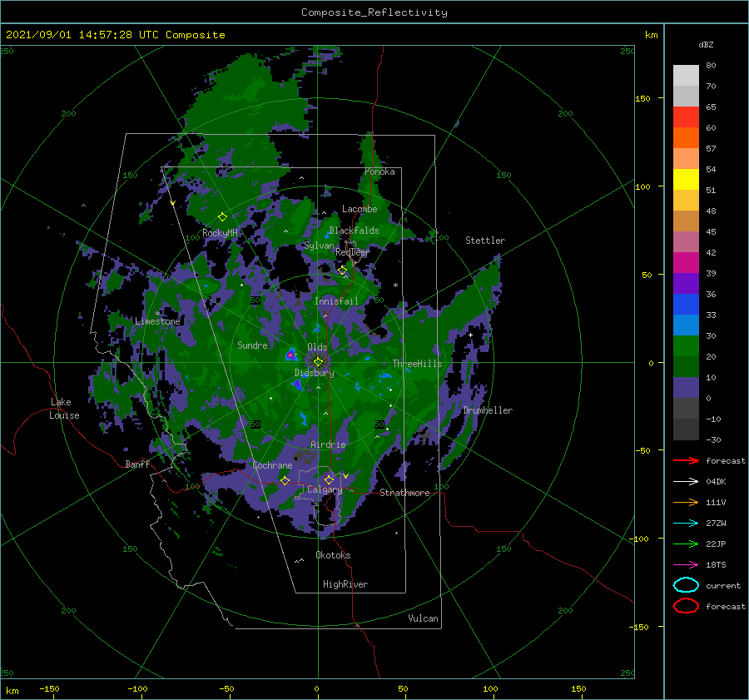This screenshot has height=700, width=749.
Task: Click the yellow arrow marker northwest of RockyMH
Action: click(x=172, y=203)
